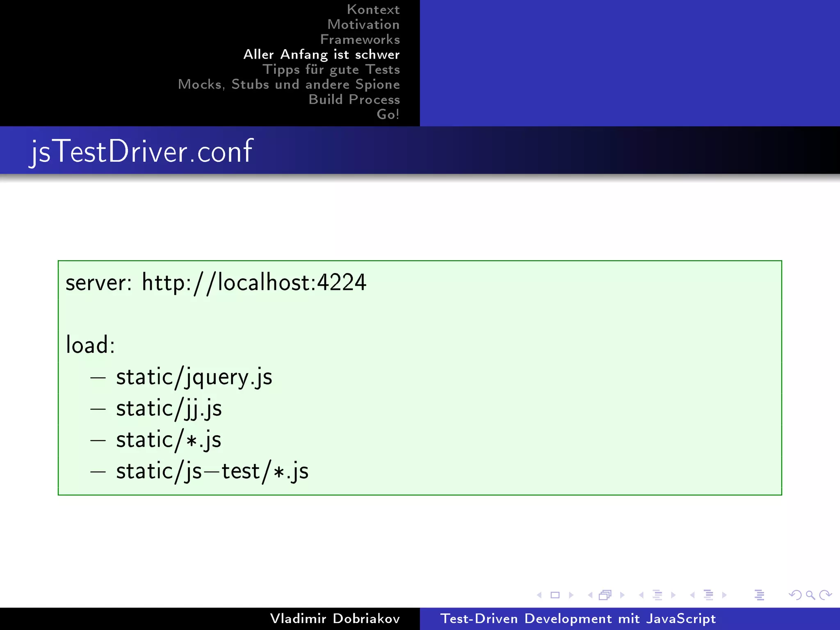840x630 pixels.
Task: Jump to the Frameworks section
Action: [x=360, y=39]
